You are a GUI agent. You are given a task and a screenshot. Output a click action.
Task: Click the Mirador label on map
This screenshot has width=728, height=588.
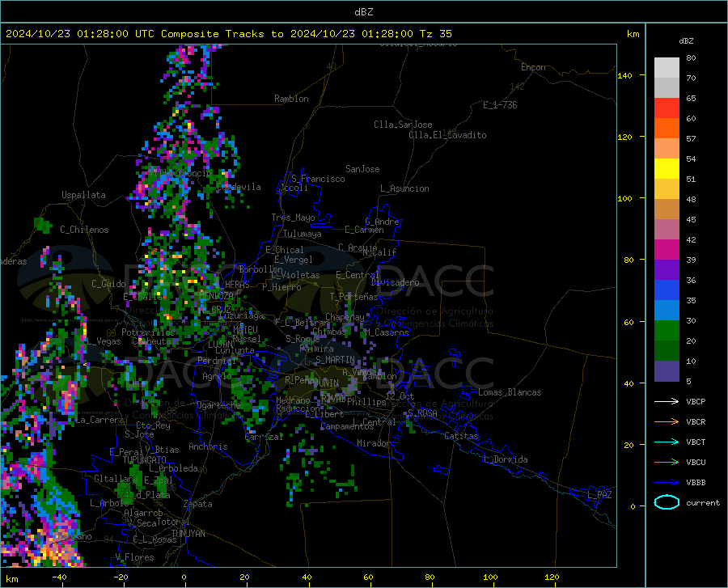[373, 443]
